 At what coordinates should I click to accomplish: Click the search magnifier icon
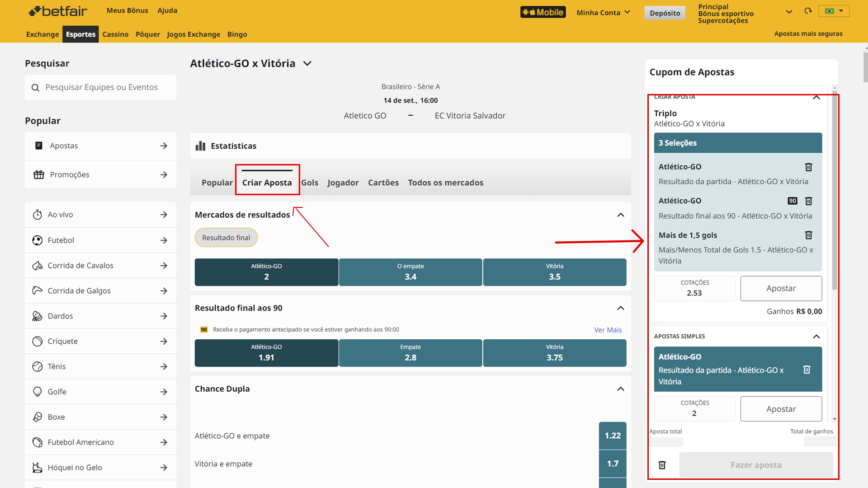(x=35, y=88)
